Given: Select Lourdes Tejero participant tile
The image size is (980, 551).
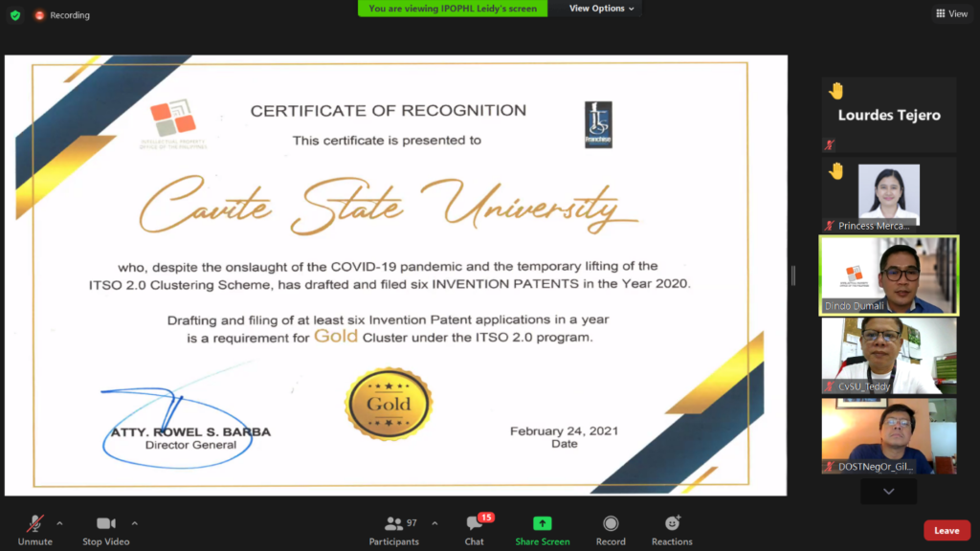Looking at the screenshot, I should [x=889, y=115].
